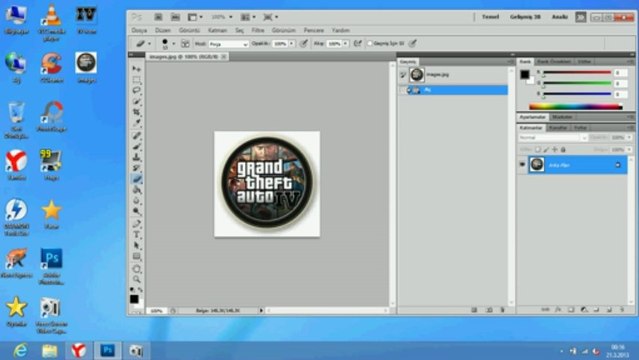
Task: Open the Katman menu
Action: pyautogui.click(x=217, y=30)
